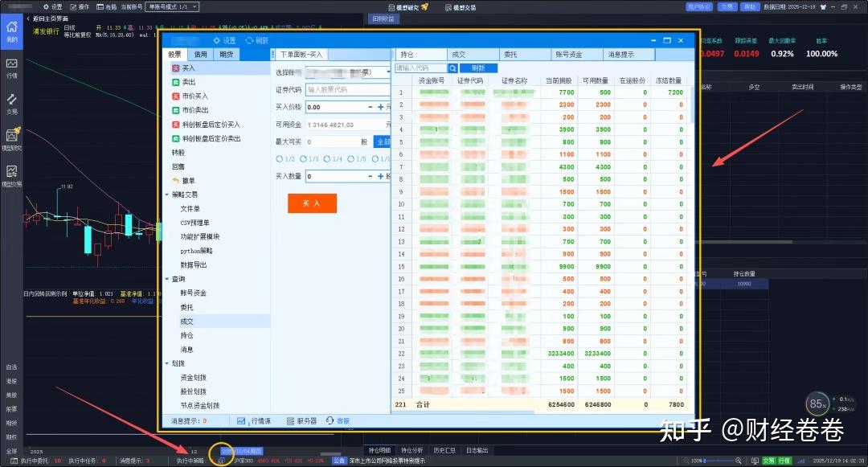Click the 请输入代码 code input field

tap(422, 68)
